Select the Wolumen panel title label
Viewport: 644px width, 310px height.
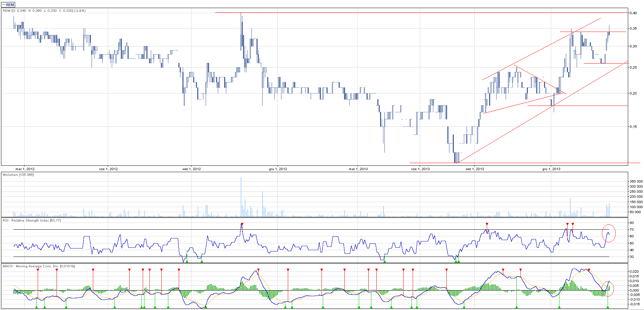coord(18,175)
